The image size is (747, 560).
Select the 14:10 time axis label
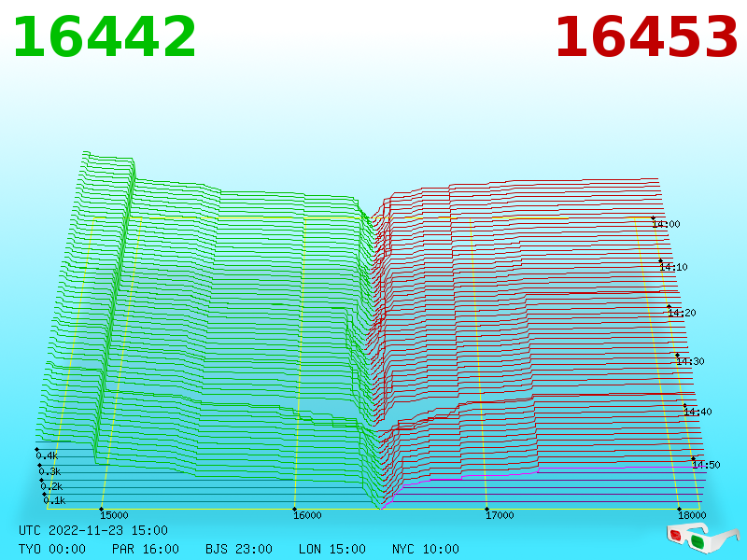click(673, 267)
